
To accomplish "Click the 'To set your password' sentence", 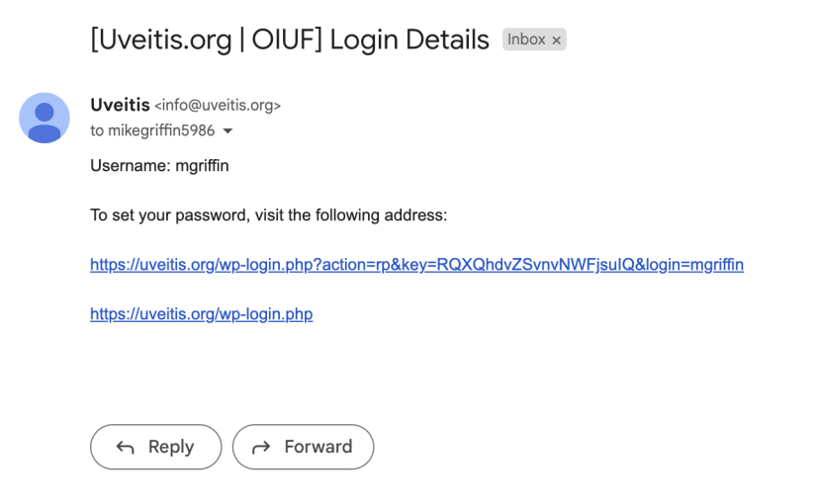I will [x=268, y=215].
